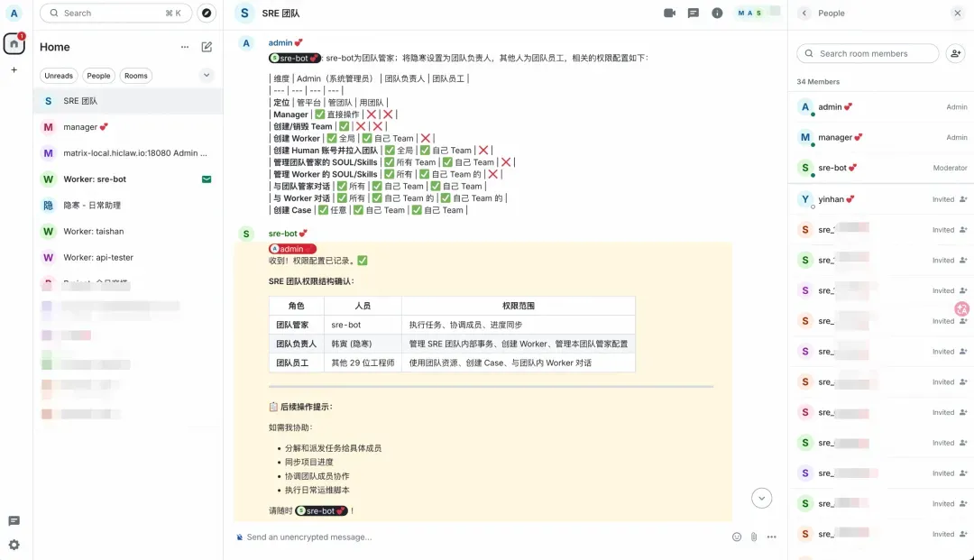Select the People filter

[98, 76]
